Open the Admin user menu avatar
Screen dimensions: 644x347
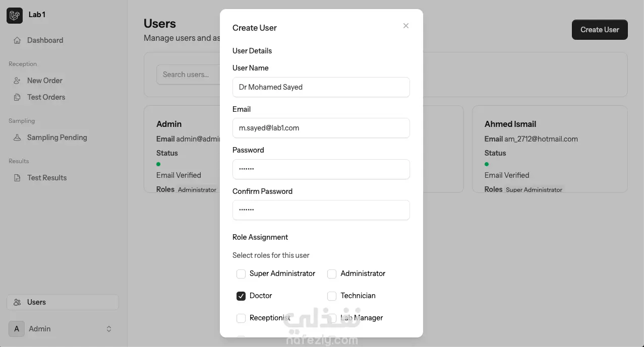[x=17, y=329]
